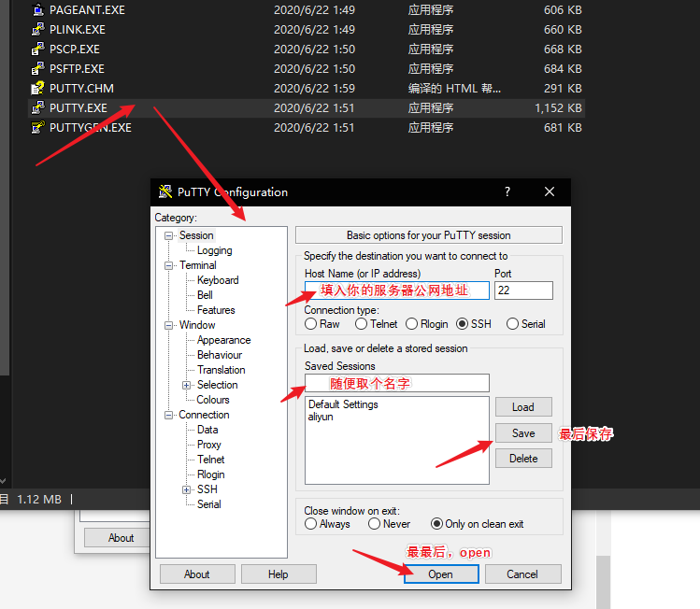Select SSH connection type radio button
Screen dimensions: 700x609
point(462,324)
